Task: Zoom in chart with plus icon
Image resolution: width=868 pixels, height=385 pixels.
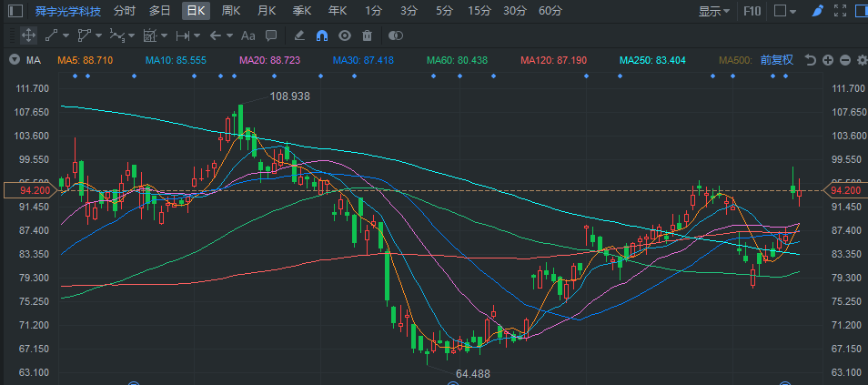Action: (x=828, y=60)
